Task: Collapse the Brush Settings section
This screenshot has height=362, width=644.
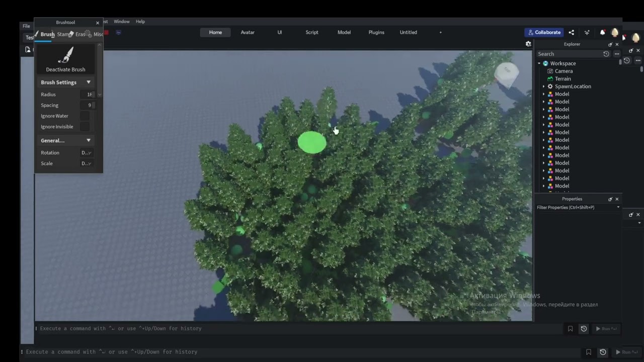Action: coord(89,82)
